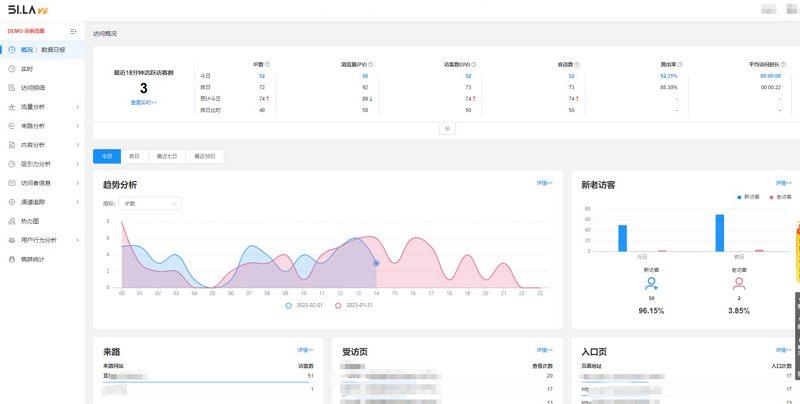This screenshot has height=404, width=800.
Task: Click the blue point at hour 14 on trend chart
Action: pos(376,263)
